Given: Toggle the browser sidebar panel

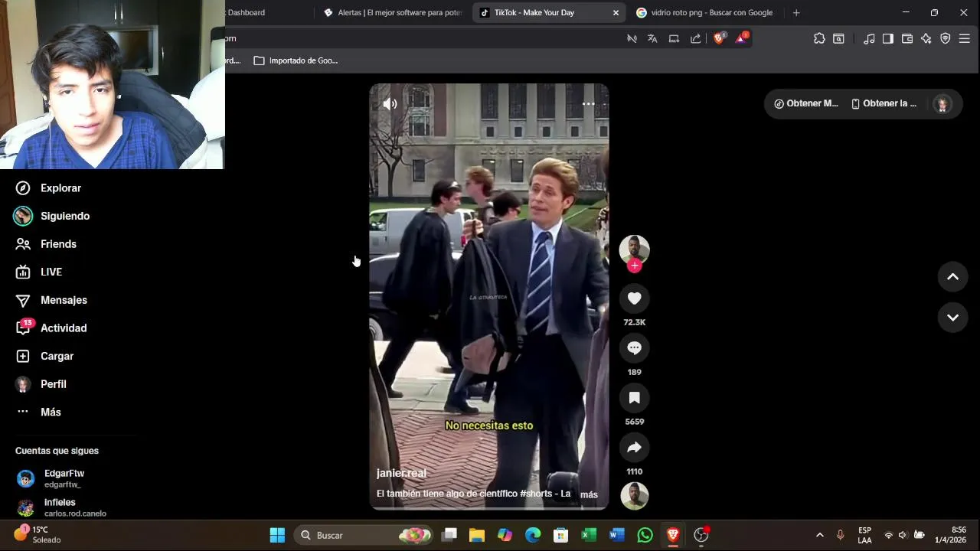Looking at the screenshot, I should click(x=888, y=38).
